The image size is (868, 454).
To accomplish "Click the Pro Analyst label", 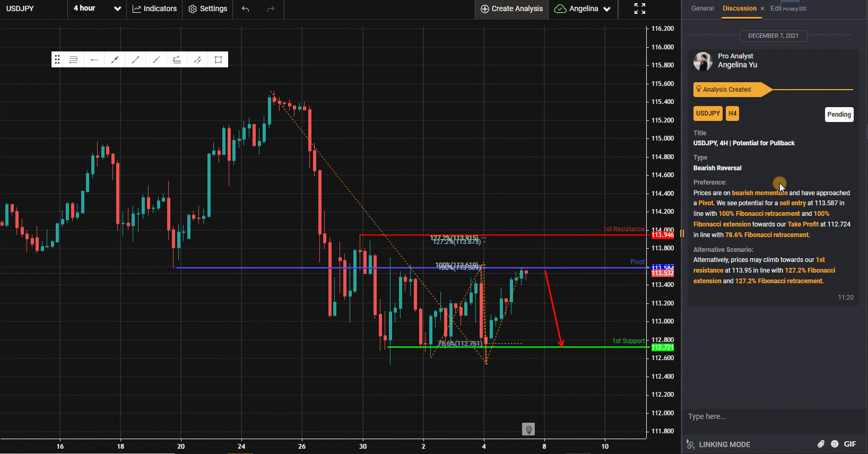I will 735,56.
